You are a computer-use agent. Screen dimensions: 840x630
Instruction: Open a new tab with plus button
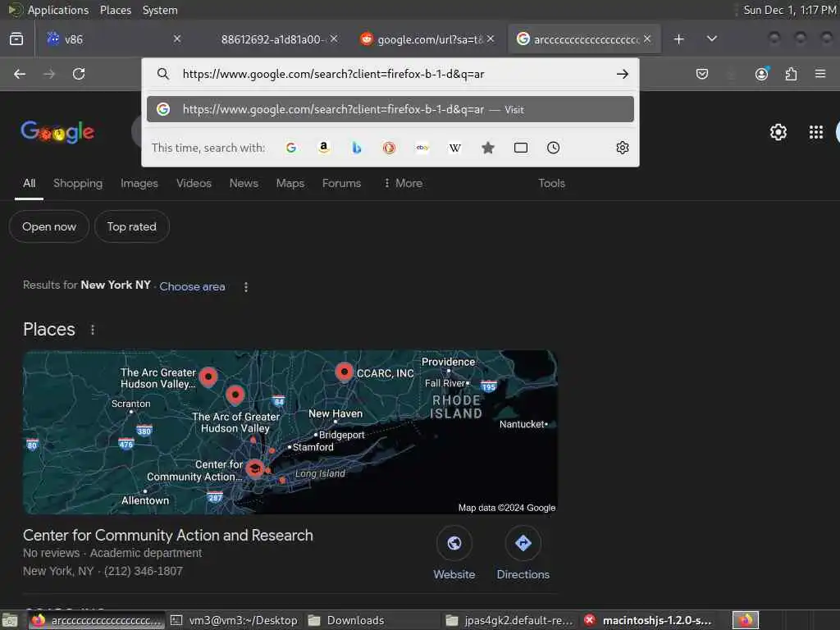tap(678, 39)
